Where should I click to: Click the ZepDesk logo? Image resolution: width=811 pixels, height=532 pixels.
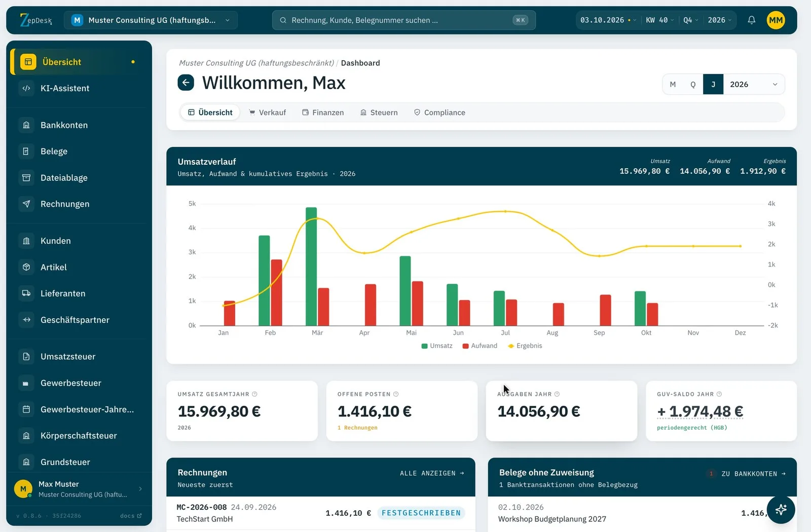(x=36, y=20)
